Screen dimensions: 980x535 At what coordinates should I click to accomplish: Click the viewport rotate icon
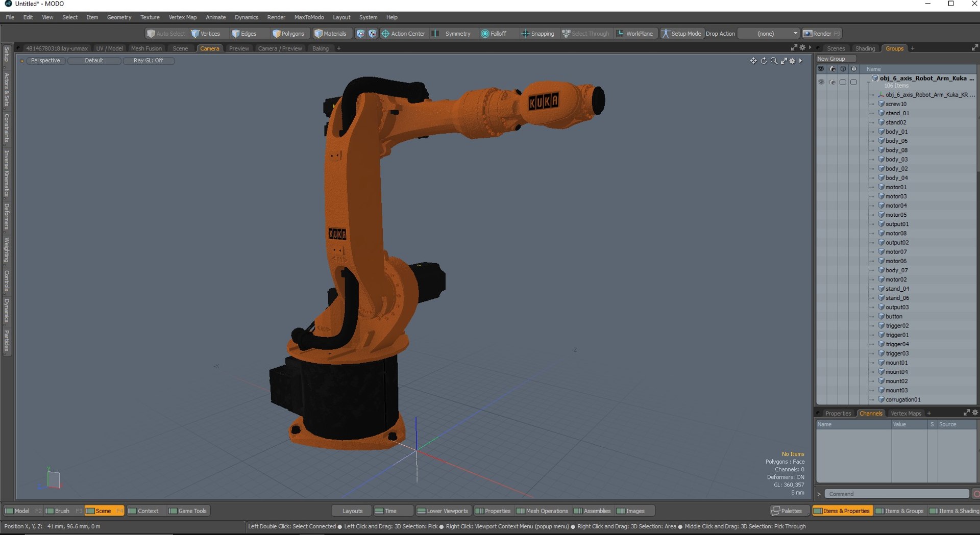(764, 61)
